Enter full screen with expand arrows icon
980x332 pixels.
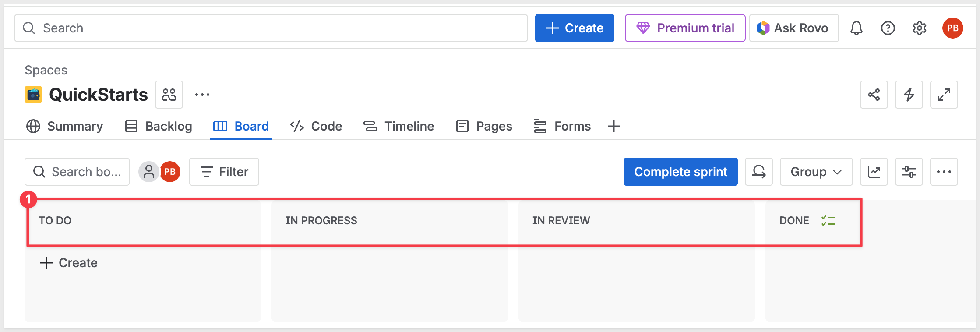tap(944, 95)
